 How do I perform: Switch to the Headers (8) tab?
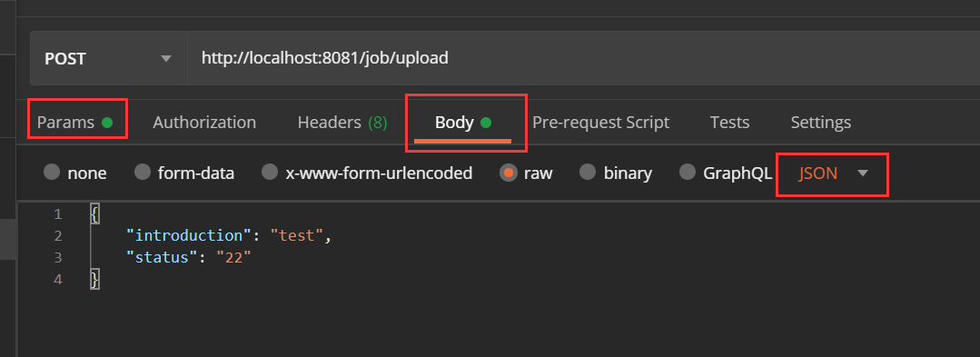[x=342, y=123]
